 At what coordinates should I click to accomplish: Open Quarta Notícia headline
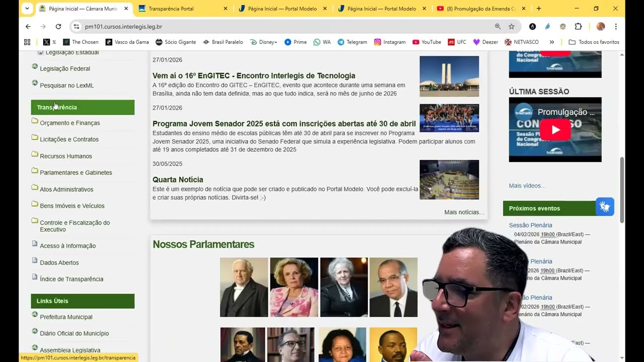178,180
